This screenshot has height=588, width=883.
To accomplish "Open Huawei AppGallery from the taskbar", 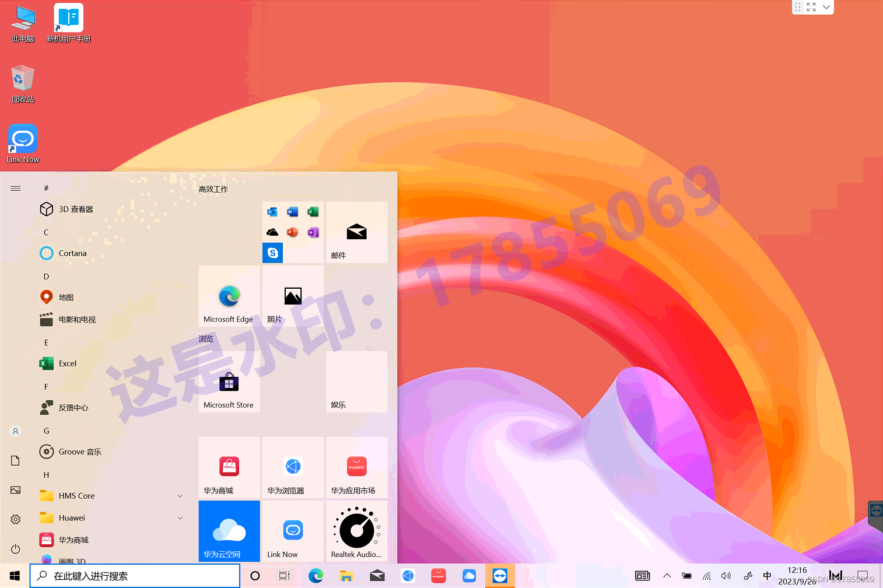I will coord(439,576).
